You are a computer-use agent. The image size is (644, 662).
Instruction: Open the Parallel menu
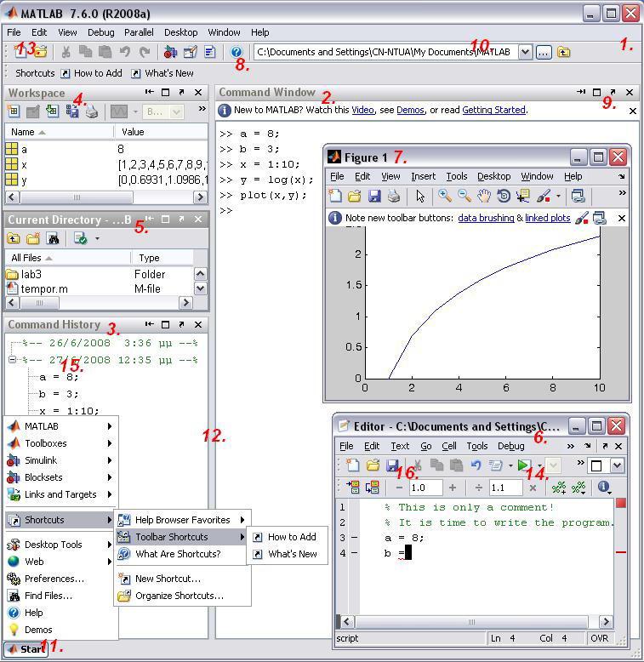[x=139, y=32]
